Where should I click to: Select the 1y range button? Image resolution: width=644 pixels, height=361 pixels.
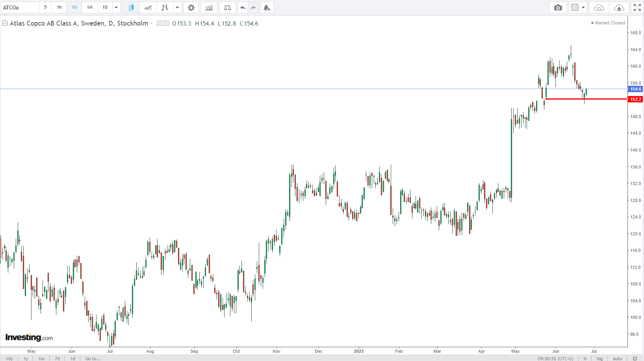pos(25,359)
